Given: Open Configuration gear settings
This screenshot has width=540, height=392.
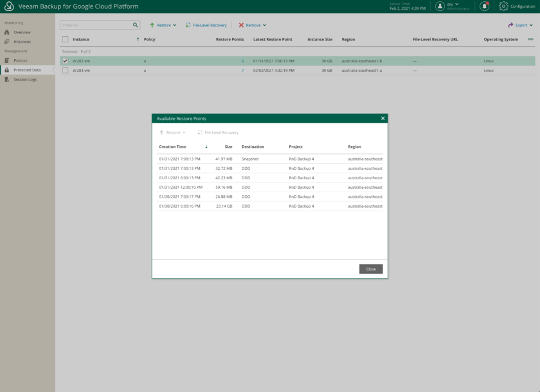Looking at the screenshot, I should click(503, 6).
